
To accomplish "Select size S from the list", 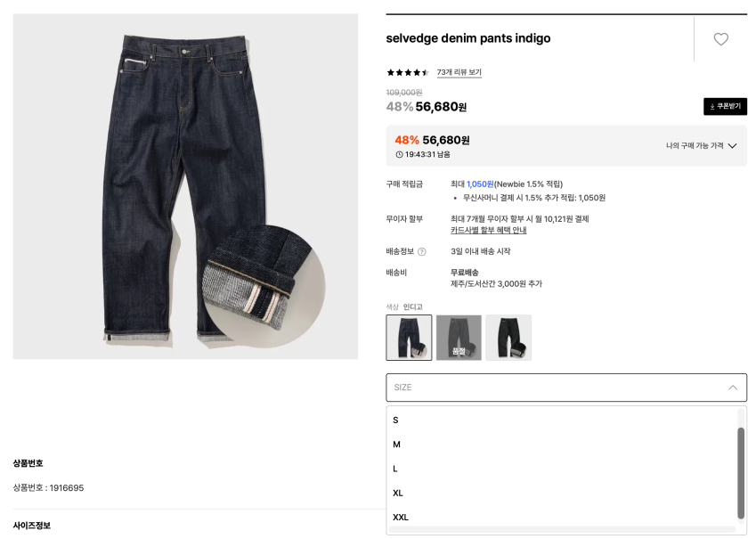I will pos(563,421).
